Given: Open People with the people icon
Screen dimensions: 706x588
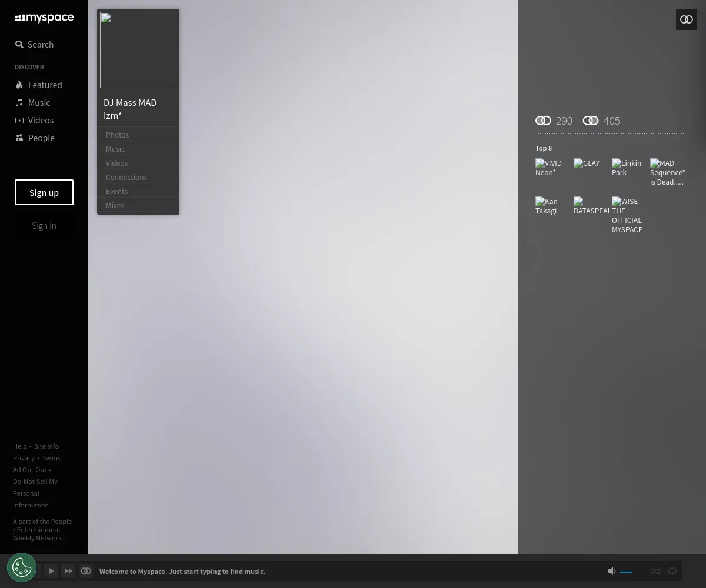Looking at the screenshot, I should click(35, 138).
